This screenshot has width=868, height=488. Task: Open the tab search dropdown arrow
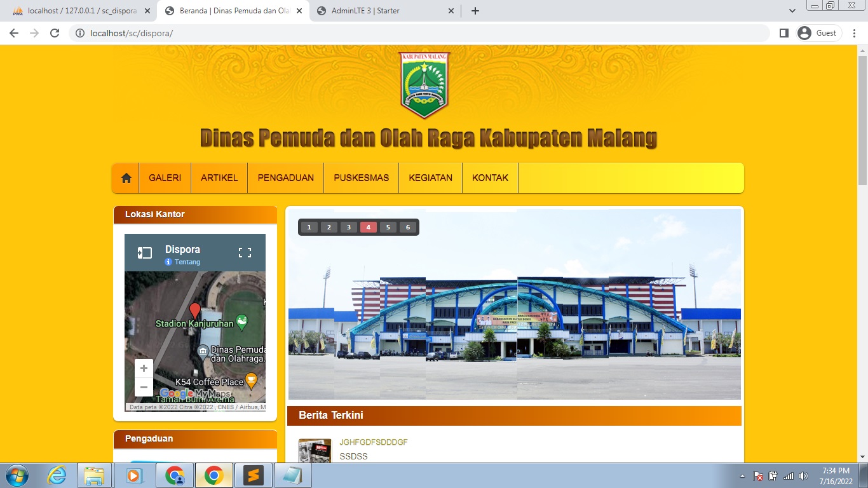click(792, 11)
